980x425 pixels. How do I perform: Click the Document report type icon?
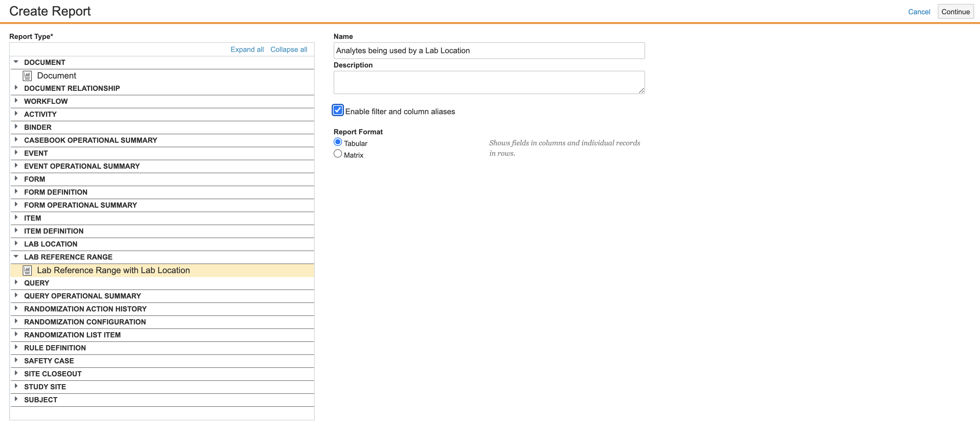pyautogui.click(x=27, y=76)
